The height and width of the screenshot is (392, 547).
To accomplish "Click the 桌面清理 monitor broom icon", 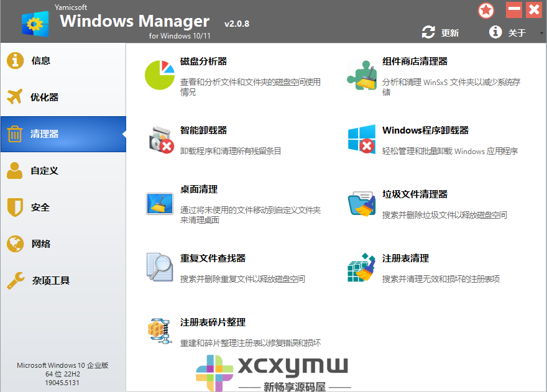I will click(x=160, y=204).
